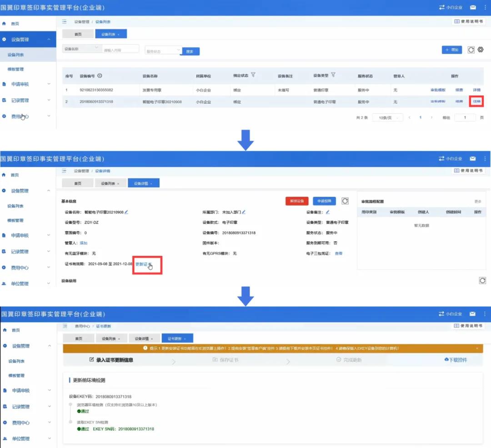Click the settings gear icon next to 增加 button

click(x=481, y=50)
